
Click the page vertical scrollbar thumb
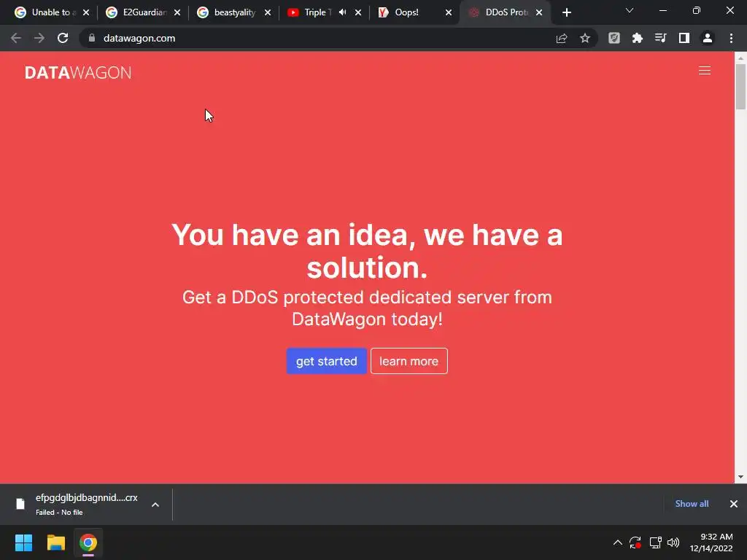(740, 87)
